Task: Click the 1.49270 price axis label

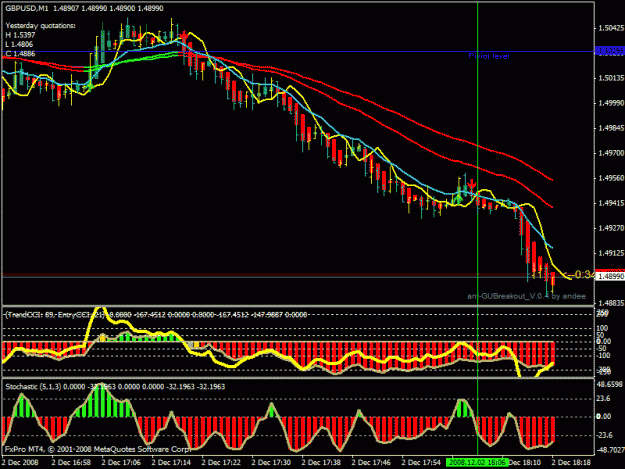Action: tap(610, 228)
